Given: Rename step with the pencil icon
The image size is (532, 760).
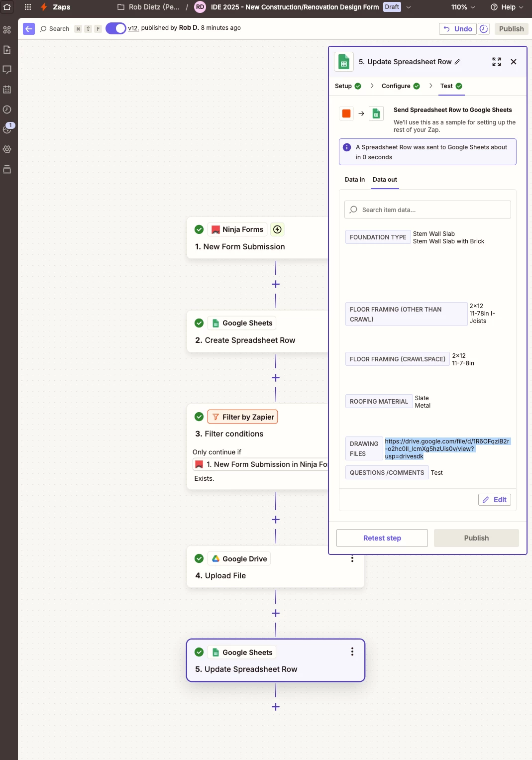Looking at the screenshot, I should 457,62.
